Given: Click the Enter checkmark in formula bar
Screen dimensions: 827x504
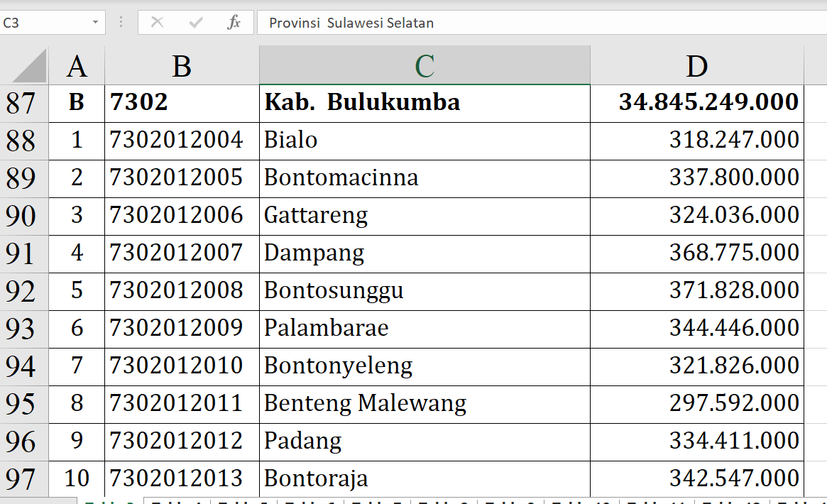Looking at the screenshot, I should click(x=196, y=23).
